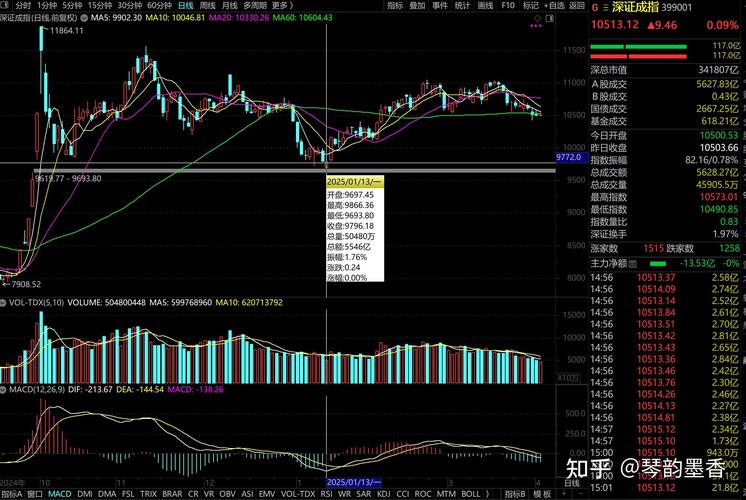The width and height of the screenshot is (746, 500).
Task: Click the red G marker icon
Action: (593, 6)
